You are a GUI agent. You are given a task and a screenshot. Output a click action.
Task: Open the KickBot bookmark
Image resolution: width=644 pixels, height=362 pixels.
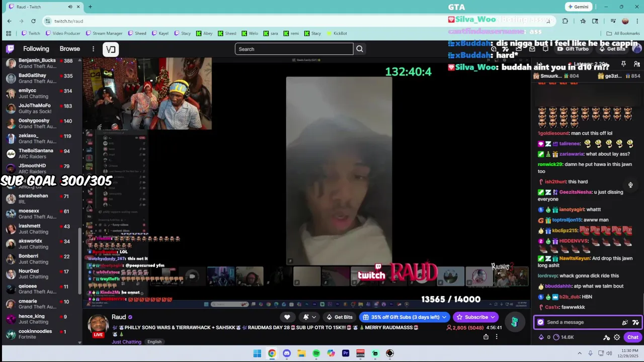(x=337, y=33)
